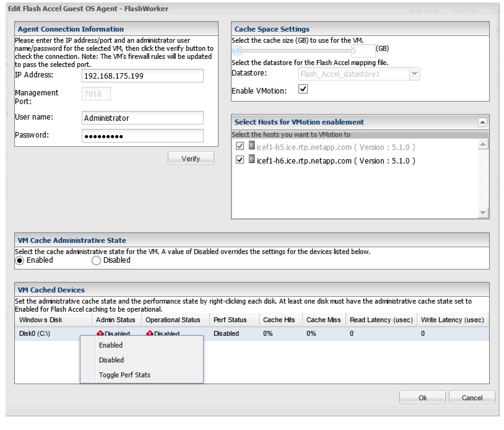Click the host list scroll-up arrow
The width and height of the screenshot is (504, 430).
coord(483,144)
